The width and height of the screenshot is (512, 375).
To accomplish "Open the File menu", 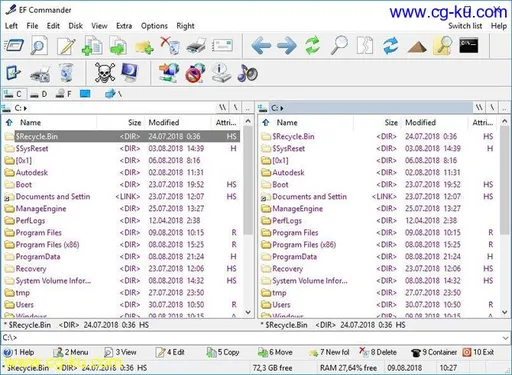I will (32, 26).
